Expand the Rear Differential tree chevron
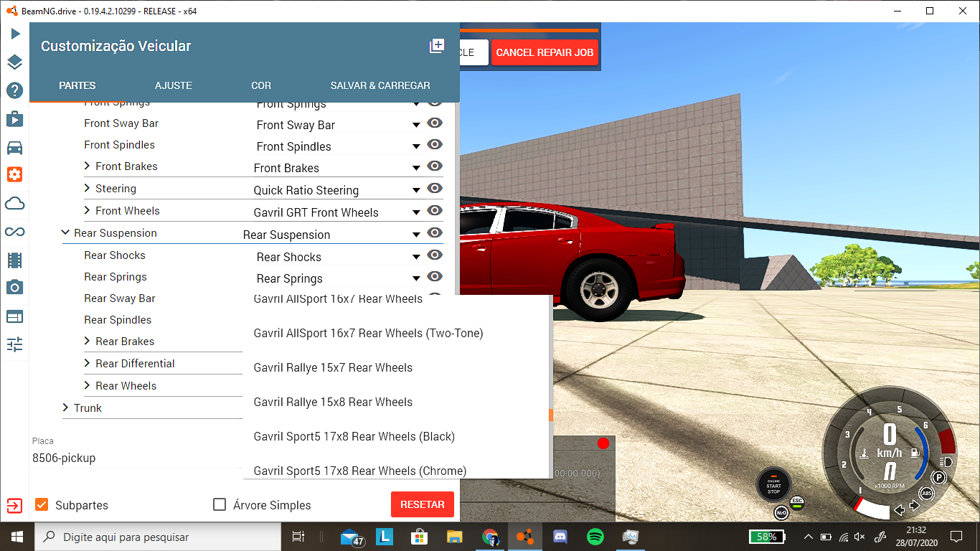This screenshot has width=980, height=551. coord(88,364)
